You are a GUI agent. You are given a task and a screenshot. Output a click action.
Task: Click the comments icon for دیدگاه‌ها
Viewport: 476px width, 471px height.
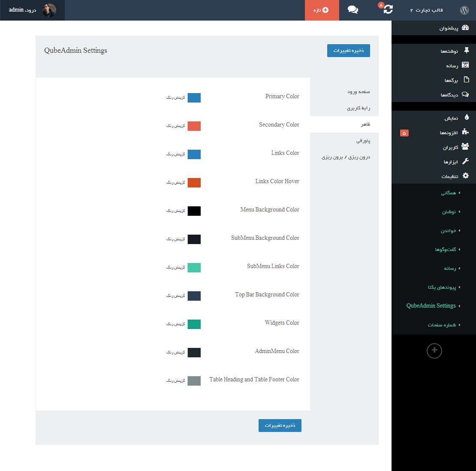coord(465,94)
